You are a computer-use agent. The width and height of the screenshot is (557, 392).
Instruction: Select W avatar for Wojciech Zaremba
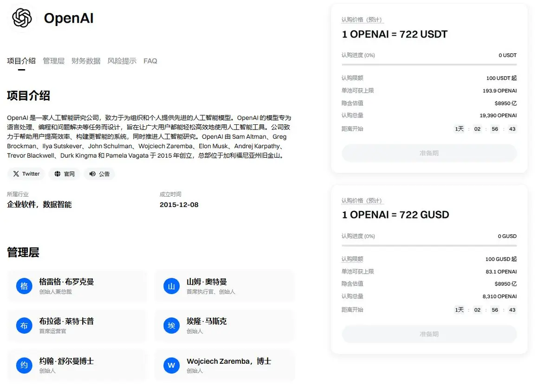(171, 366)
